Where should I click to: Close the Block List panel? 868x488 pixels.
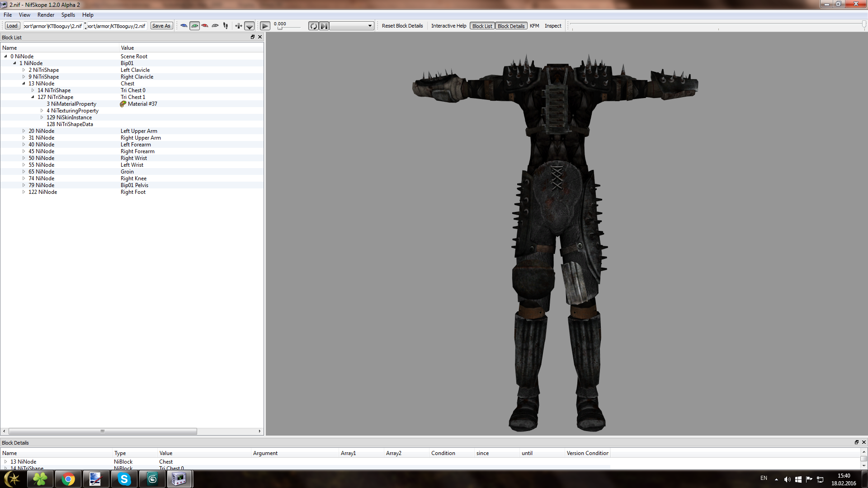click(260, 37)
